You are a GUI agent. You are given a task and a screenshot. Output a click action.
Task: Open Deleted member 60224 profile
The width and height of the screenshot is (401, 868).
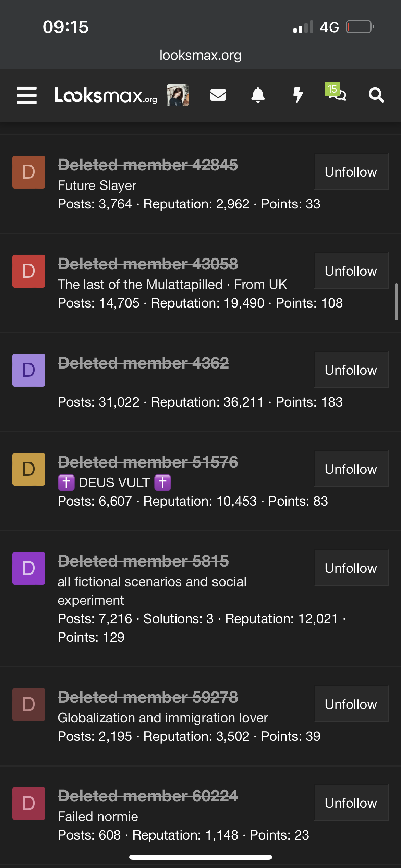coord(148,796)
